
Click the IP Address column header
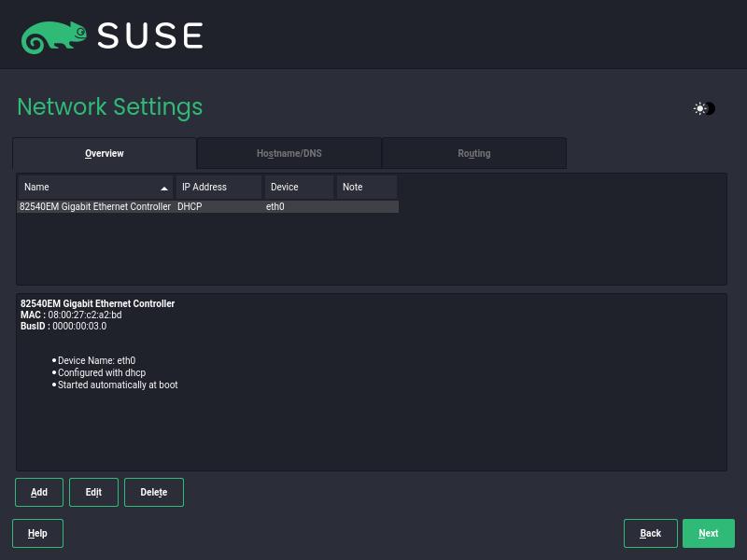204,187
